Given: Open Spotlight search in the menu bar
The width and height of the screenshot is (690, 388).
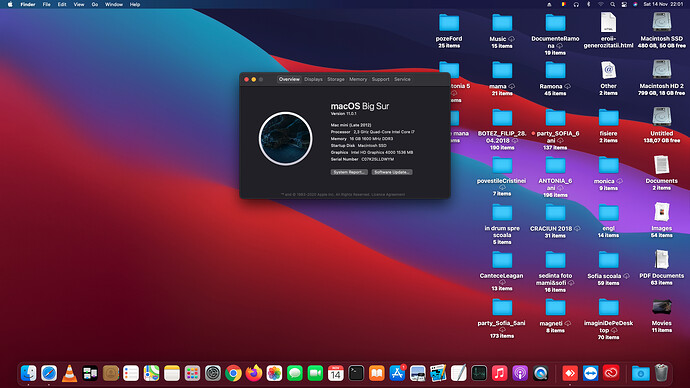Looking at the screenshot, I should click(613, 4).
